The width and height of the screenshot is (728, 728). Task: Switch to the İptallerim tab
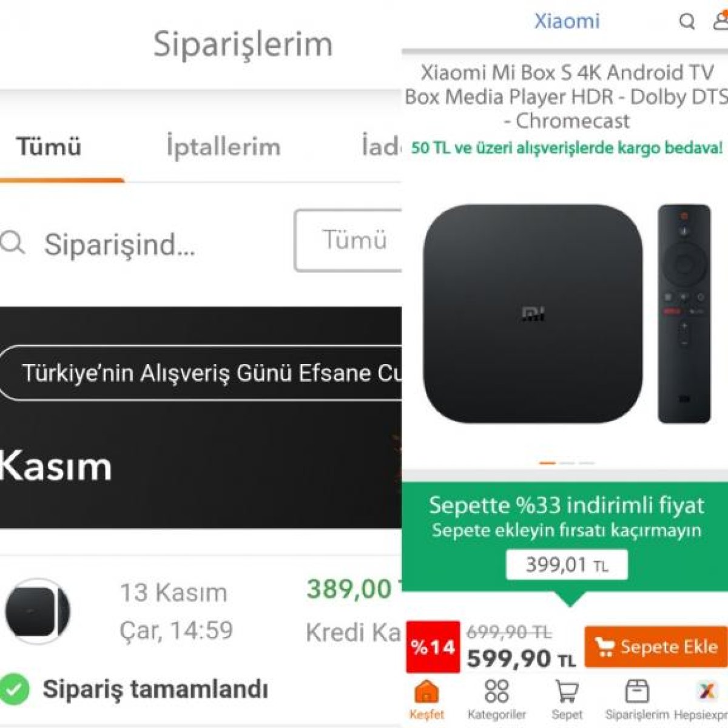223,147
